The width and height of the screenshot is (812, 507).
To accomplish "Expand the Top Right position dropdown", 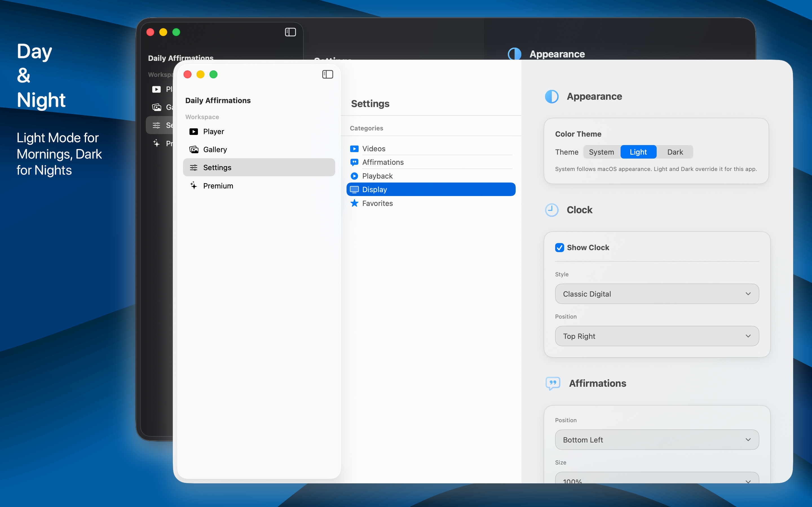I will [x=657, y=336].
